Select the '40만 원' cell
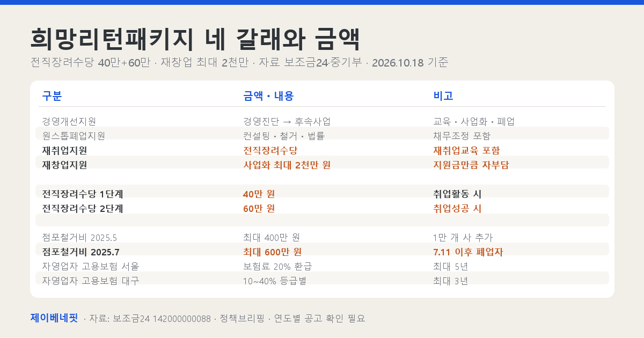The width and height of the screenshot is (644, 338). click(x=259, y=194)
